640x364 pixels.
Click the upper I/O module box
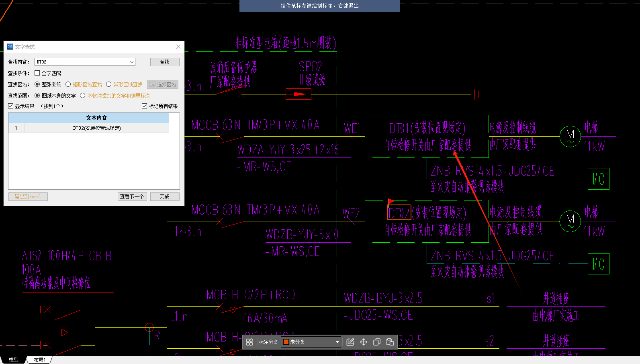pyautogui.click(x=599, y=179)
